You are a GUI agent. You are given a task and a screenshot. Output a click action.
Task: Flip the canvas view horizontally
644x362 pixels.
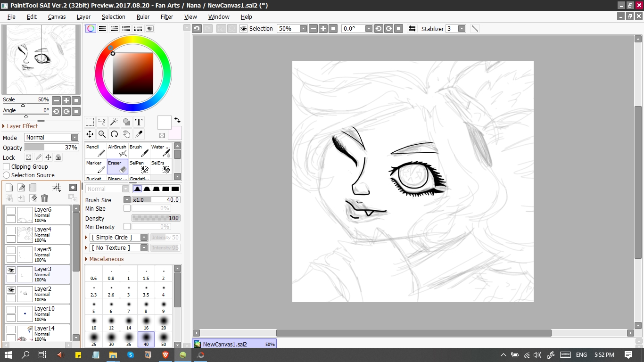coord(412,29)
